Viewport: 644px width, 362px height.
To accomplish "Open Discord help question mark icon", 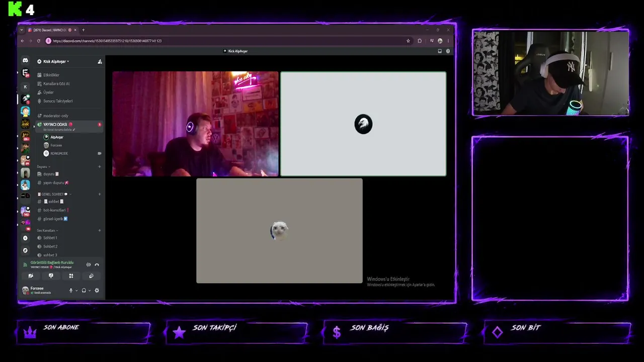I will click(448, 51).
